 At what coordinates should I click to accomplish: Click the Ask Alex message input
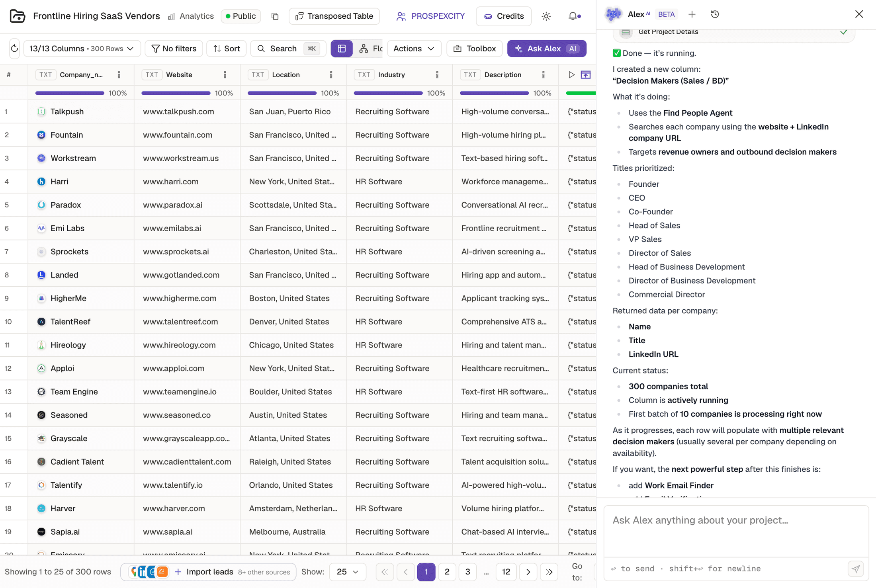(x=736, y=531)
